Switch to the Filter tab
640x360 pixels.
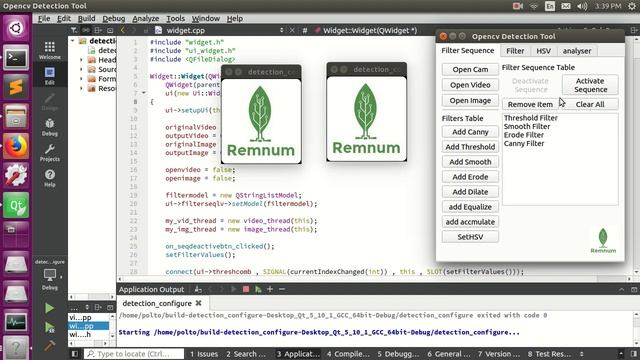point(515,51)
